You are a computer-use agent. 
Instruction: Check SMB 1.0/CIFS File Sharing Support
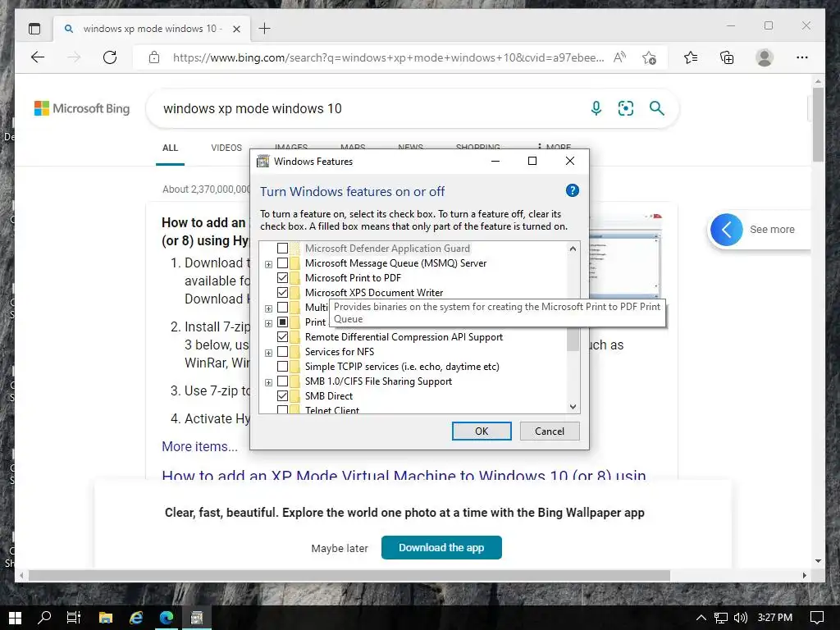click(282, 381)
